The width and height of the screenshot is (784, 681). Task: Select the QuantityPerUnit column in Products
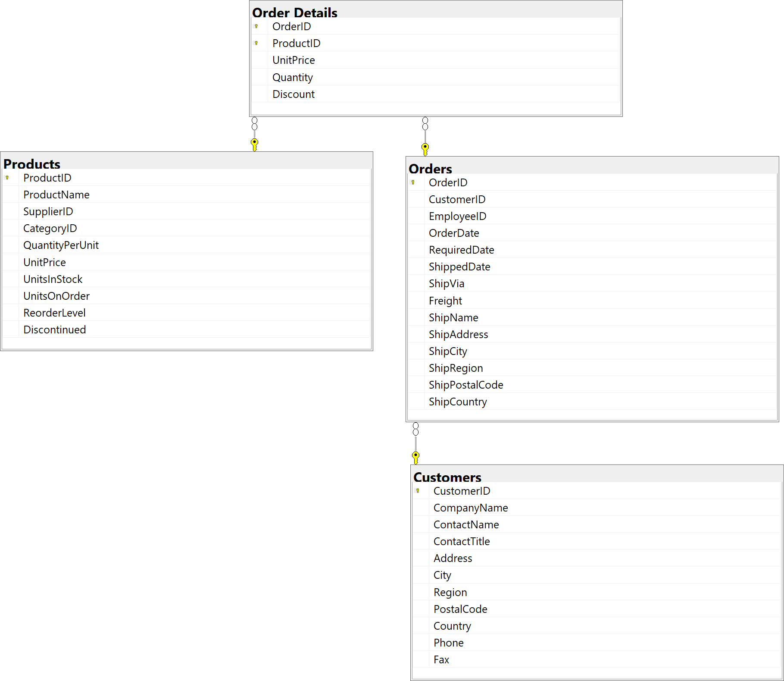pos(61,245)
